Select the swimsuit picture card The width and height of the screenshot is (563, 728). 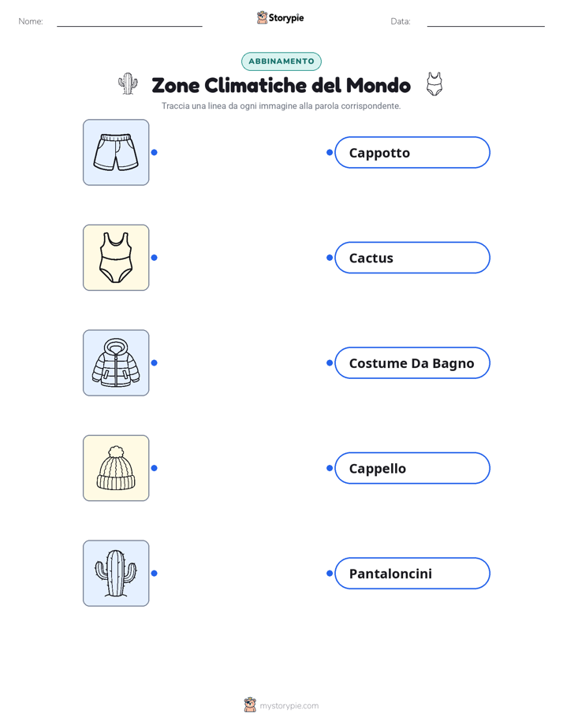116,258
